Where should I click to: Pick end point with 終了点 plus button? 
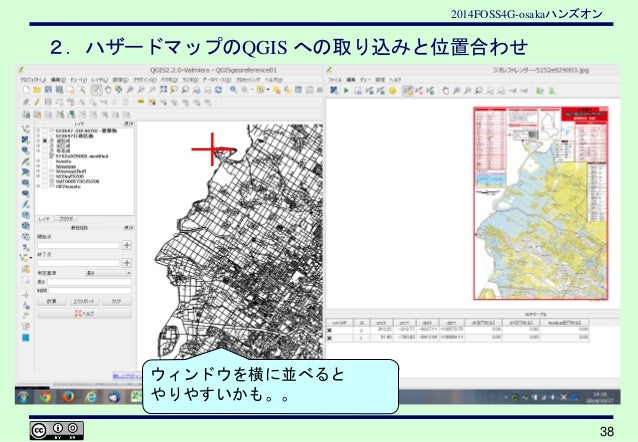pos(127,263)
